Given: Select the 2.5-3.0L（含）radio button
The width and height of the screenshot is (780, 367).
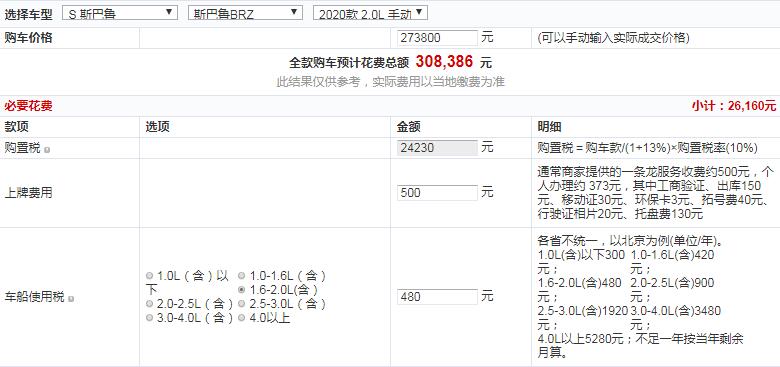Looking at the screenshot, I should 241,303.
